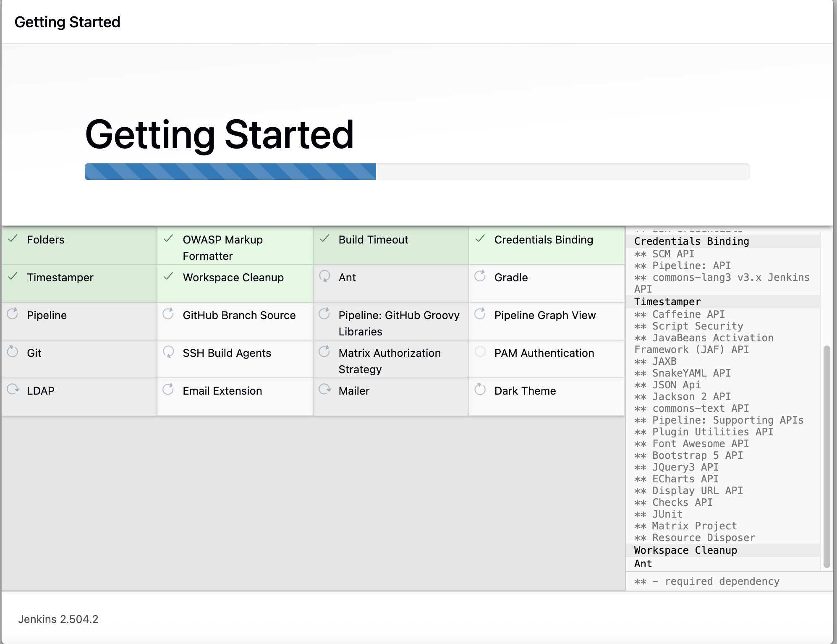
Task: Click the spinner icon beside LDAP
Action: tap(13, 389)
